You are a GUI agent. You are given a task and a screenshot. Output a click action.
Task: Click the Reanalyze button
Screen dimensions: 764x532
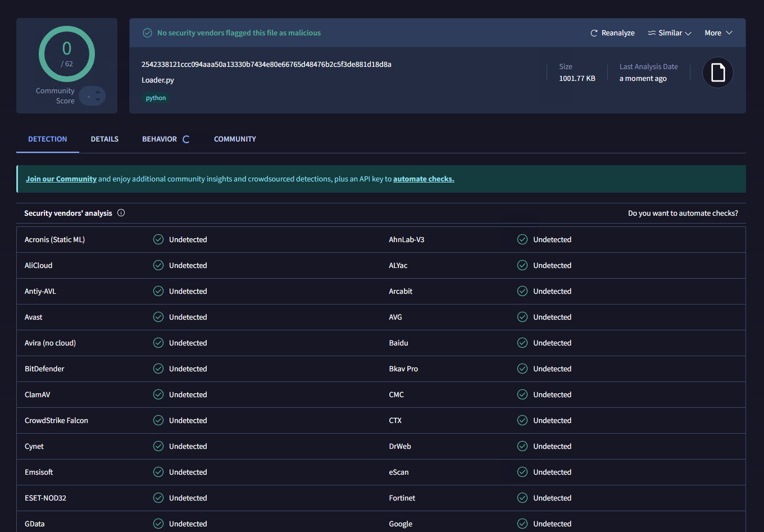[612, 33]
